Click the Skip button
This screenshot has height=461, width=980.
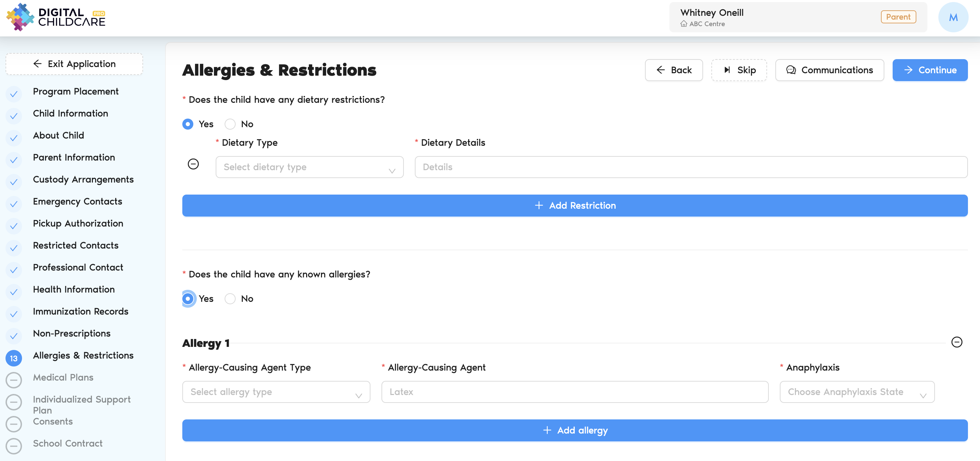pos(739,70)
